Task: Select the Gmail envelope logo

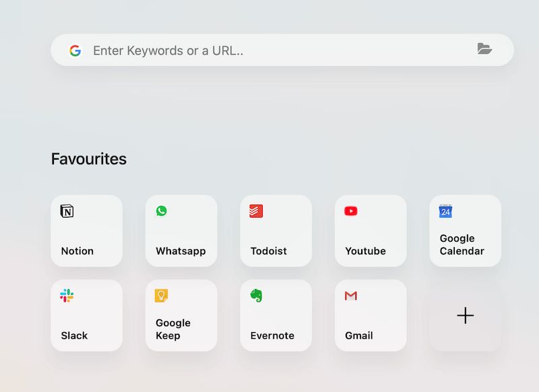Action: (x=350, y=295)
